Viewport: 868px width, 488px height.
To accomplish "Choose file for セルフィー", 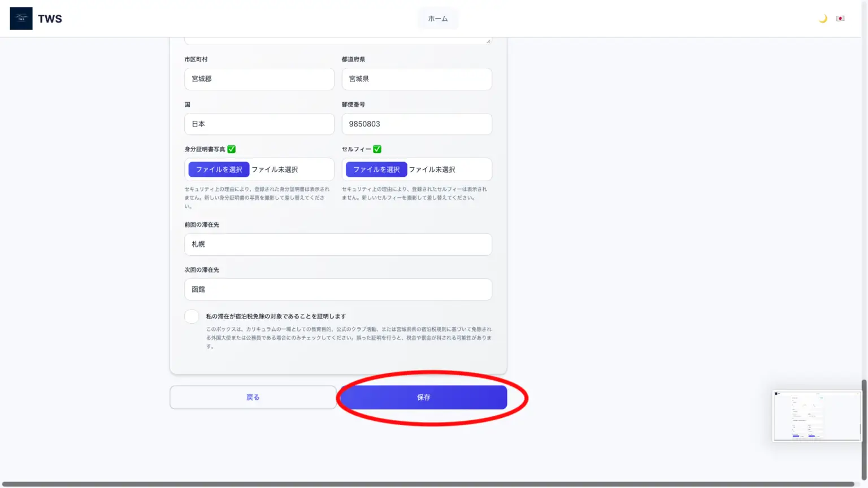I will coord(376,169).
